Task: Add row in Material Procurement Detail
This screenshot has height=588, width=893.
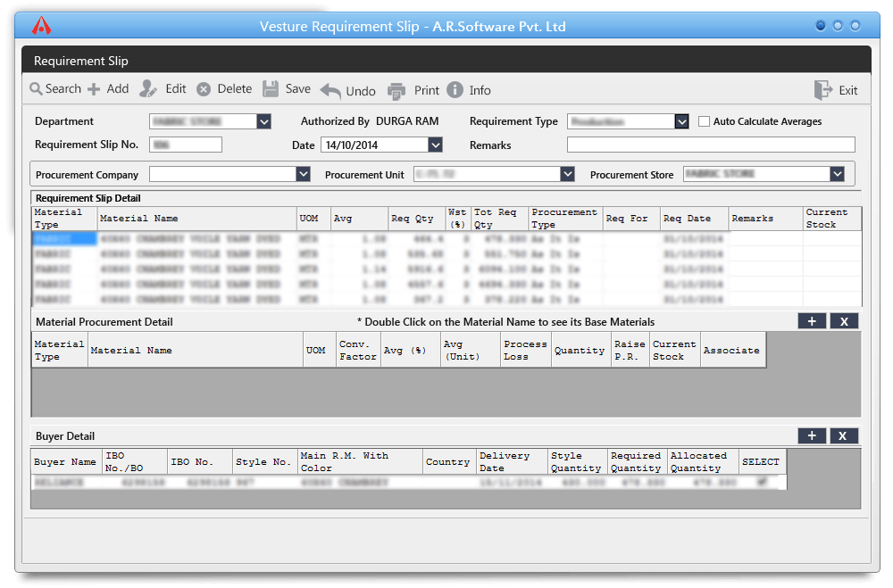Action: 812,321
